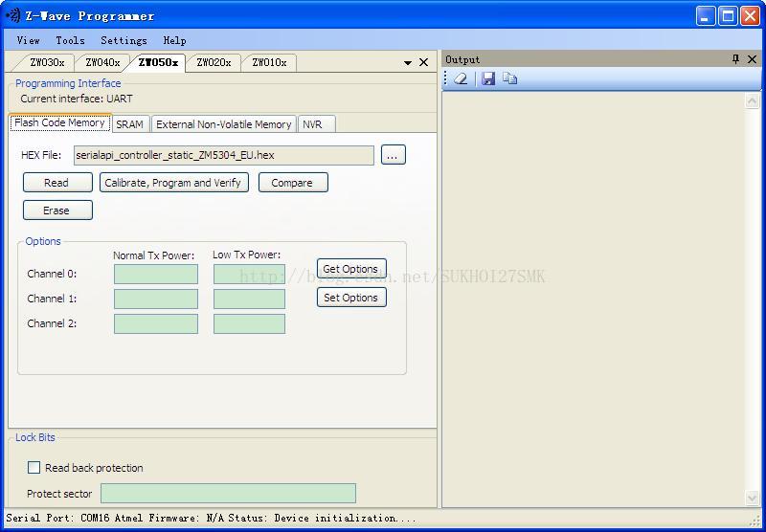This screenshot has height=532, width=766.
Task: Enable Read back protection checkbox
Action: coord(34,468)
